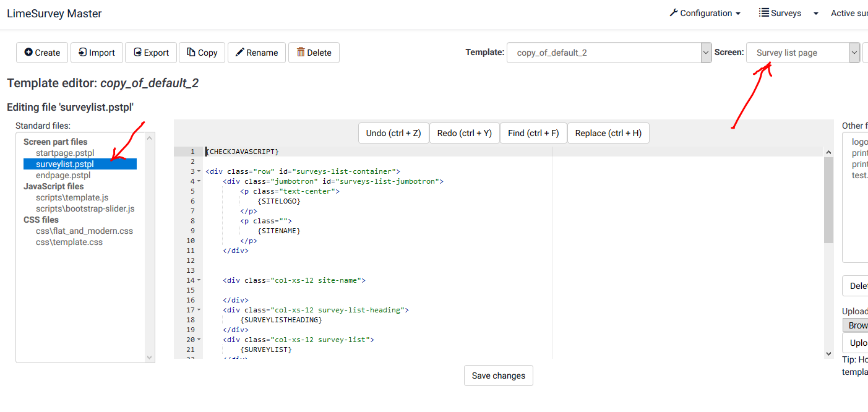Click the Import template button
Screen dimensions: 868x412
(97, 53)
